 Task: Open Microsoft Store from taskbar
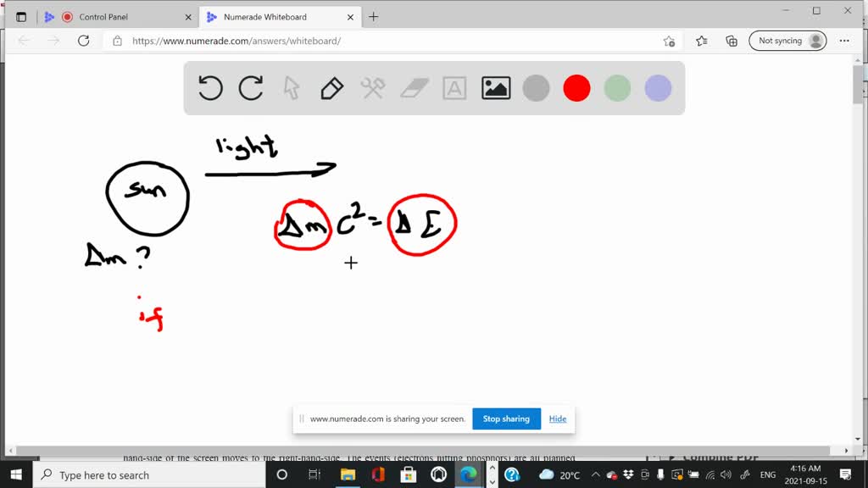tap(409, 474)
